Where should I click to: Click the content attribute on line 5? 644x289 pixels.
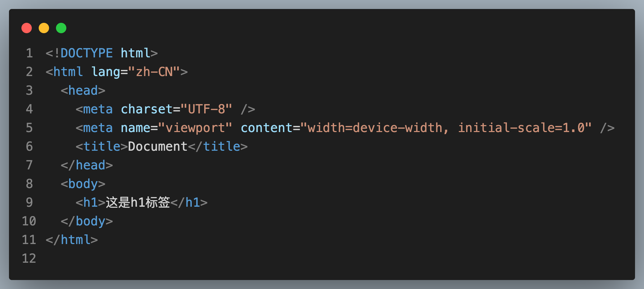coord(267,128)
